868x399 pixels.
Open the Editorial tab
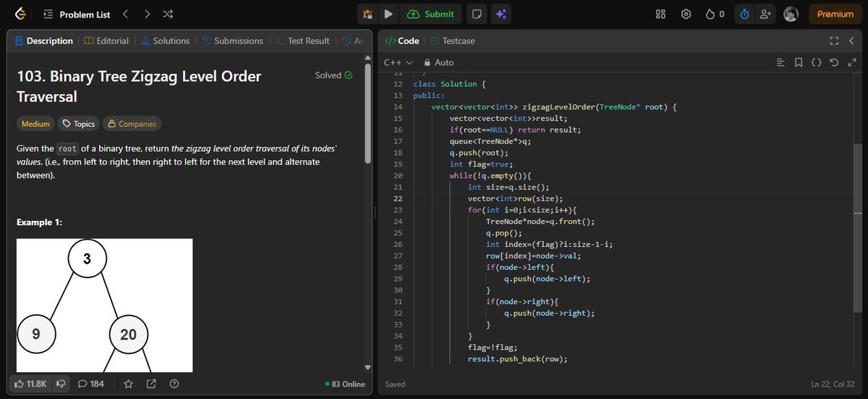(x=106, y=41)
